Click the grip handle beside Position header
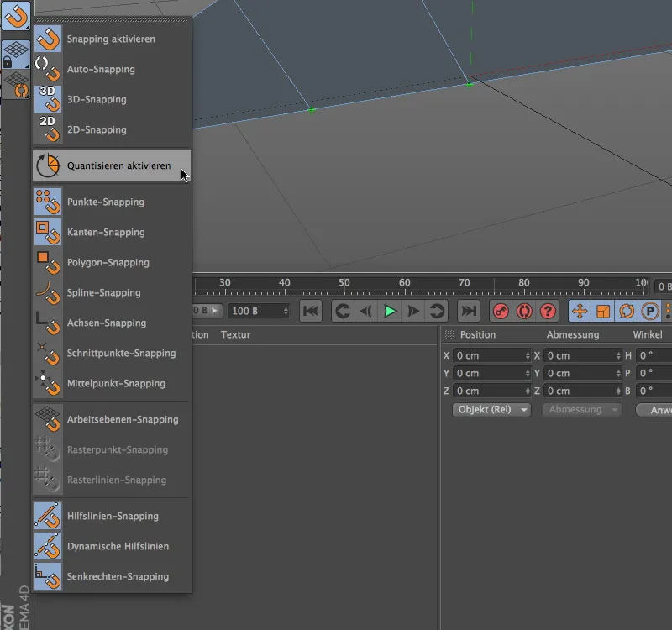Viewport: 672px width, 630px height. [x=449, y=334]
